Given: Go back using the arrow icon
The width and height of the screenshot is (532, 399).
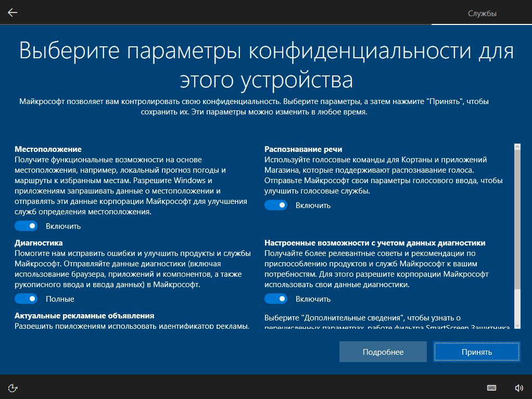Looking at the screenshot, I should pyautogui.click(x=12, y=12).
